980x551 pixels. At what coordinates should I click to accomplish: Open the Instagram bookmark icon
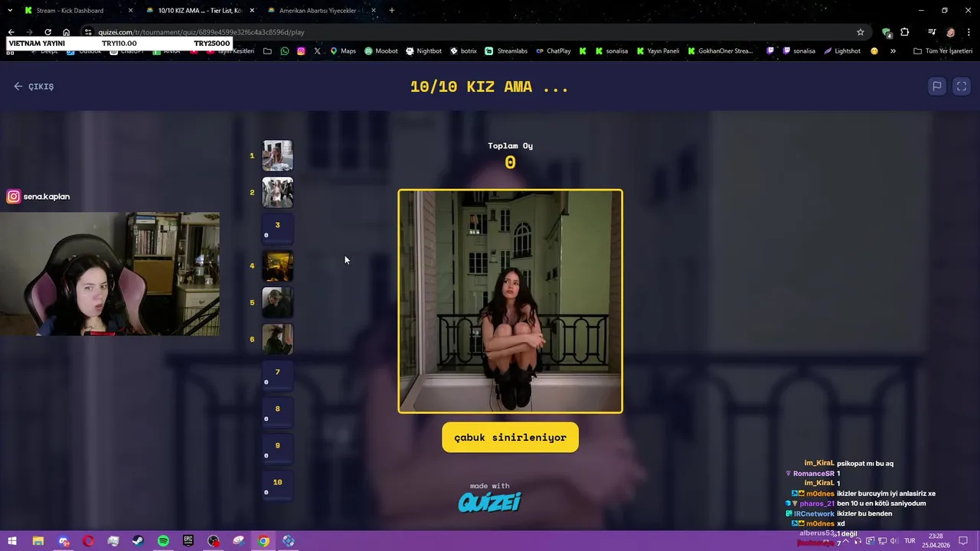301,51
